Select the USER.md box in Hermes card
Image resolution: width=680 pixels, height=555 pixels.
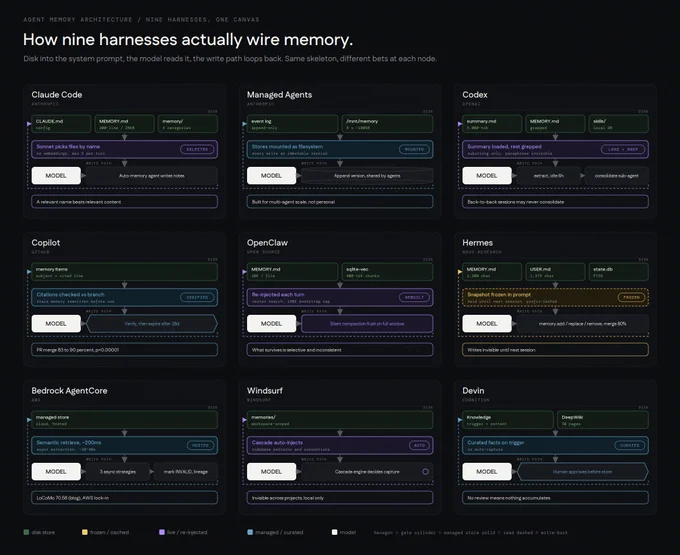coord(555,272)
